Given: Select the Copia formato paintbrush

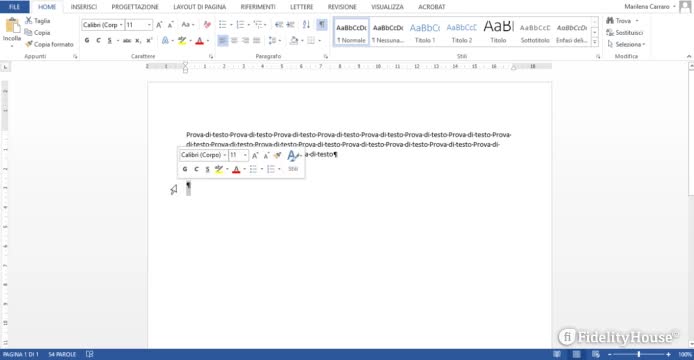Looking at the screenshot, I should click(29, 44).
